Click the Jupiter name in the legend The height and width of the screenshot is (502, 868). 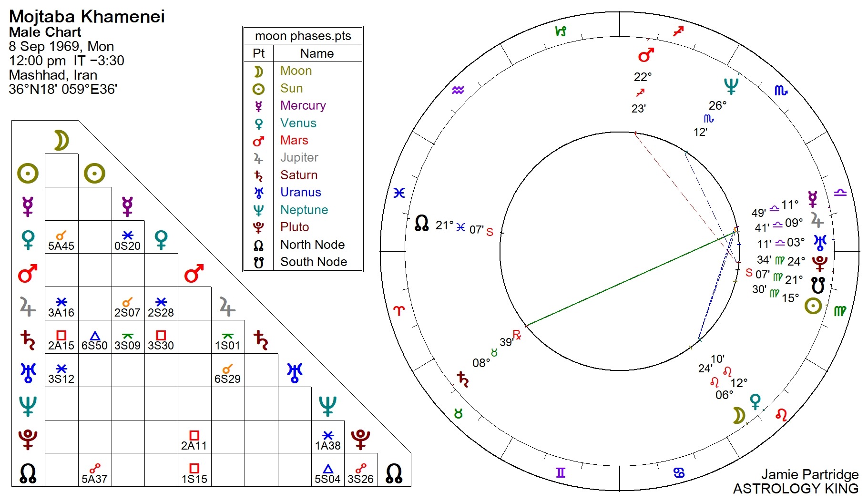coord(299,157)
